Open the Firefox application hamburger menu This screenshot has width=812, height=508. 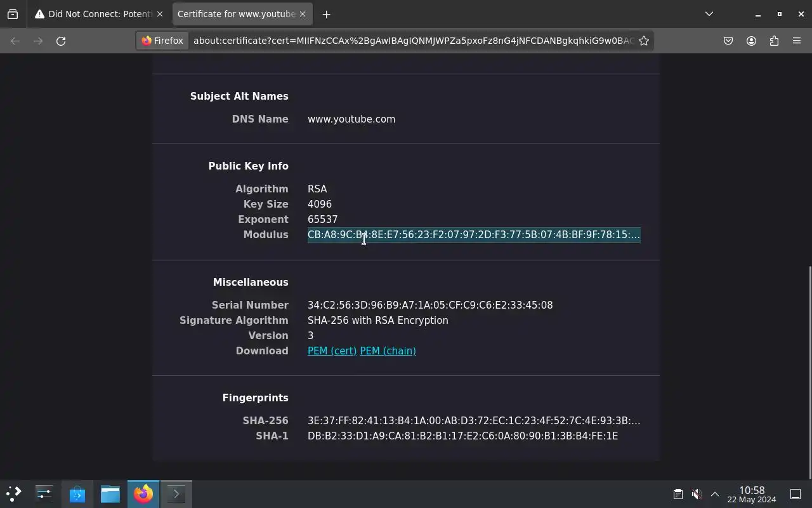pyautogui.click(x=797, y=41)
